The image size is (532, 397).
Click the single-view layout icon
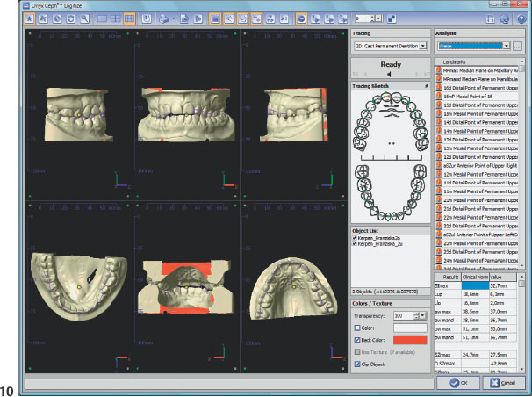coord(101,18)
